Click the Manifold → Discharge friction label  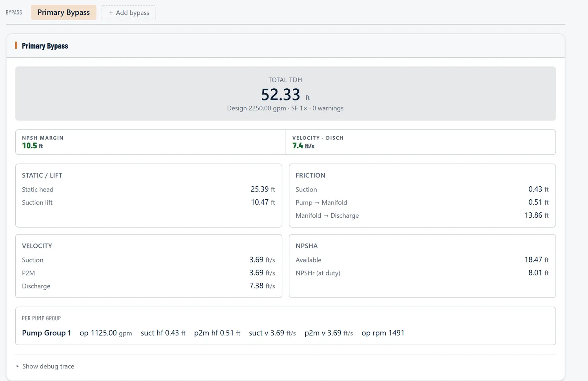[x=327, y=215]
